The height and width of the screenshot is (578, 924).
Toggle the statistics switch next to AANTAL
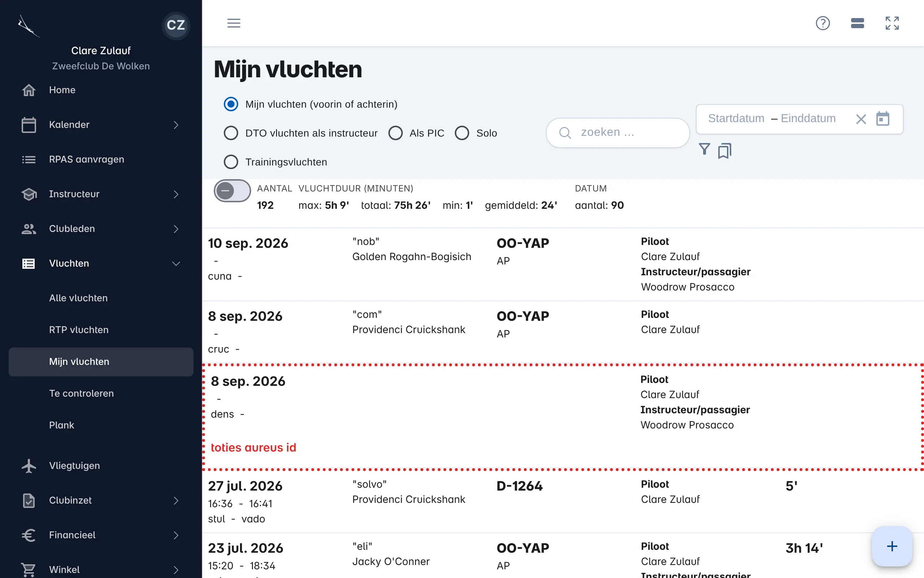tap(232, 191)
